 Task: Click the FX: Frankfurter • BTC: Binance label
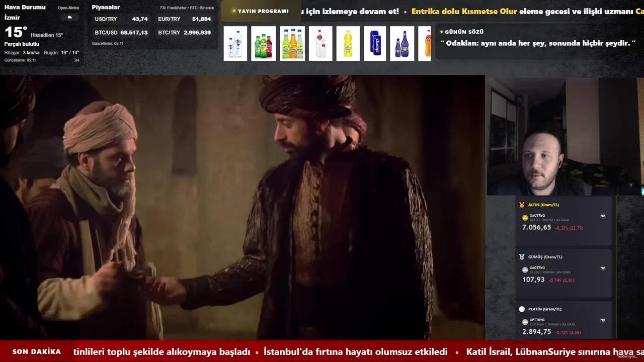(187, 8)
